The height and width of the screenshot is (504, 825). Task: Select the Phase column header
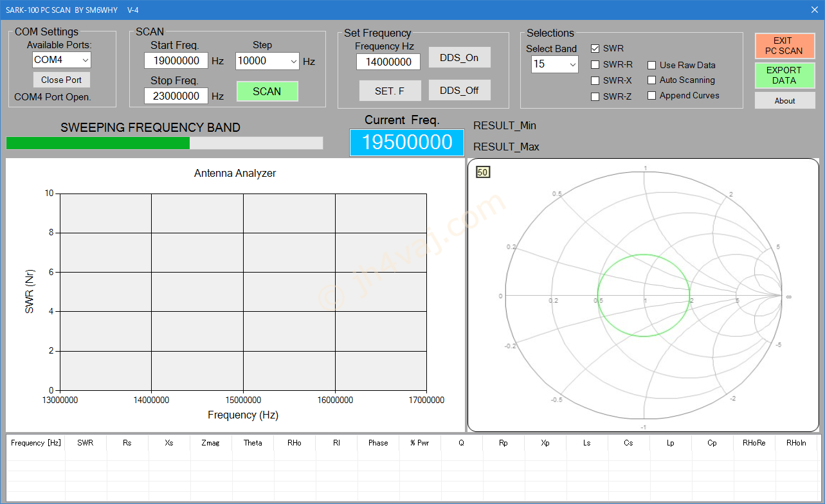click(378, 442)
